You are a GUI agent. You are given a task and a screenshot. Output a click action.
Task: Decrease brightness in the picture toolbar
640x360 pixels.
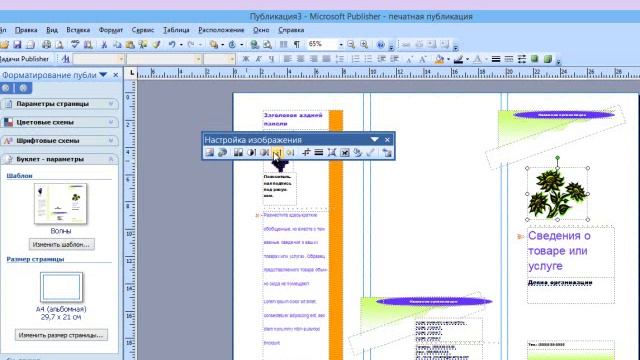click(x=290, y=152)
